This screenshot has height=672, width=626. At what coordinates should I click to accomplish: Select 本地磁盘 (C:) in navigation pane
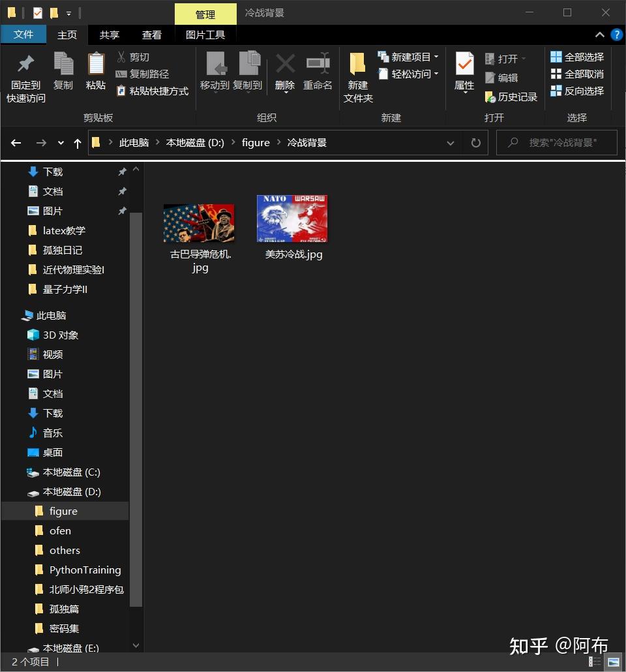tap(65, 472)
